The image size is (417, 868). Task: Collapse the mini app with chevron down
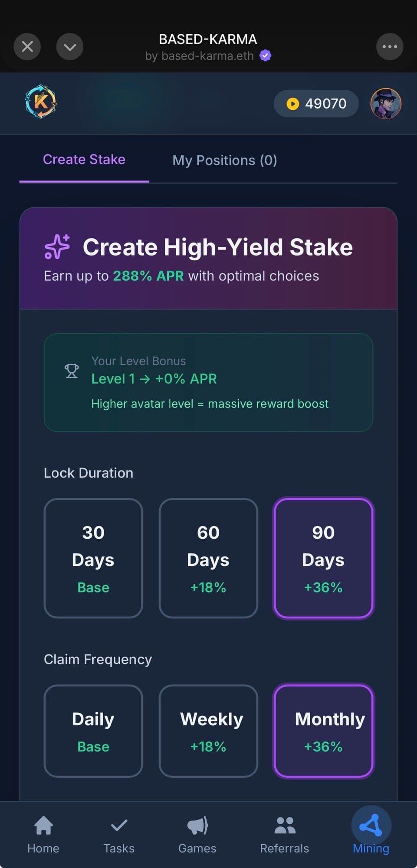70,46
